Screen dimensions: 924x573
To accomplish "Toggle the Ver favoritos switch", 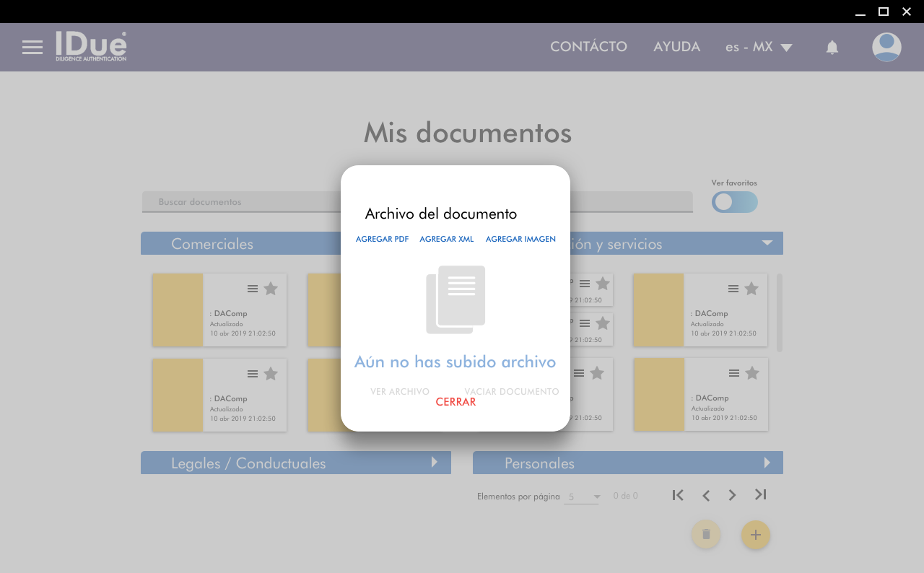I will (x=734, y=202).
